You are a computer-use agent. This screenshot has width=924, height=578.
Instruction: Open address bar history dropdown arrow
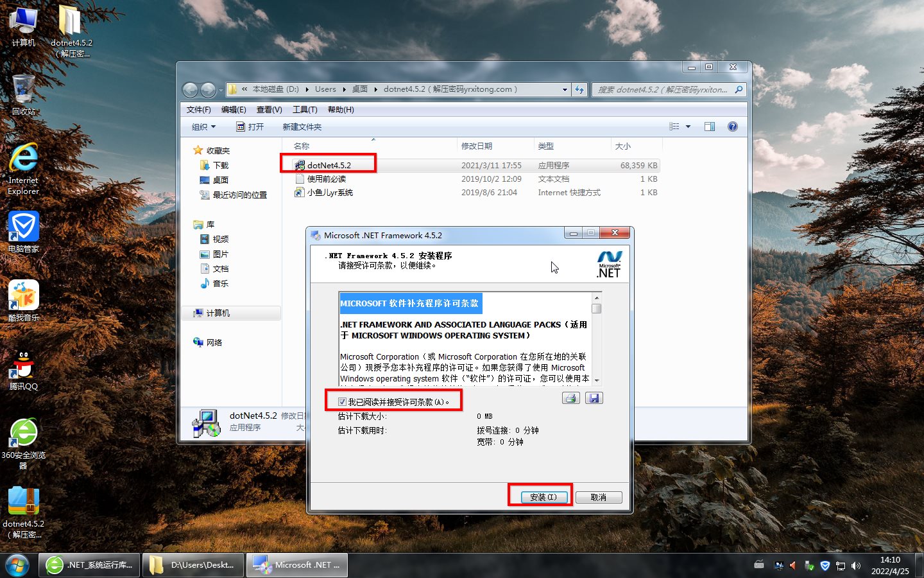click(x=565, y=90)
